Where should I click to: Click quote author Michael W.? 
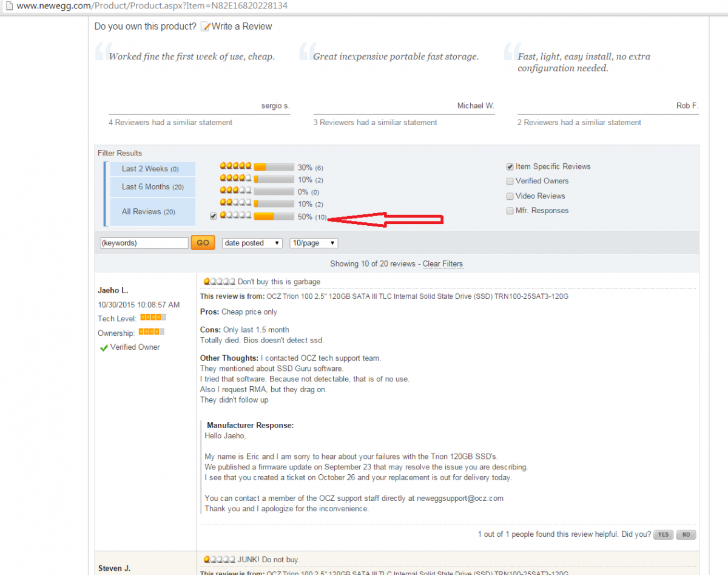tap(476, 106)
